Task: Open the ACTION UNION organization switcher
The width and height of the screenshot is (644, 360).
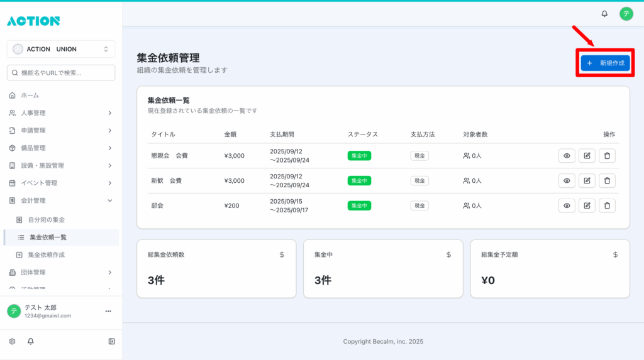Action: click(61, 49)
